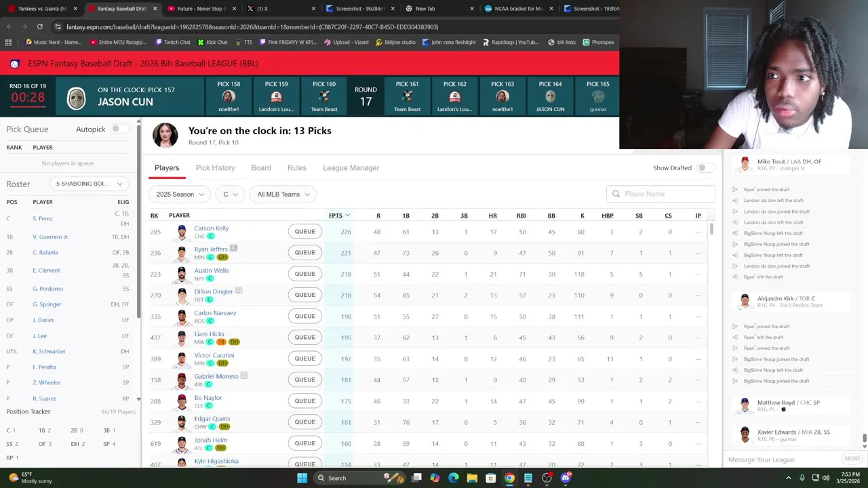Viewport: 868px width, 488px height.
Task: Open Microsoft Edge from the taskbar
Action: [453, 478]
